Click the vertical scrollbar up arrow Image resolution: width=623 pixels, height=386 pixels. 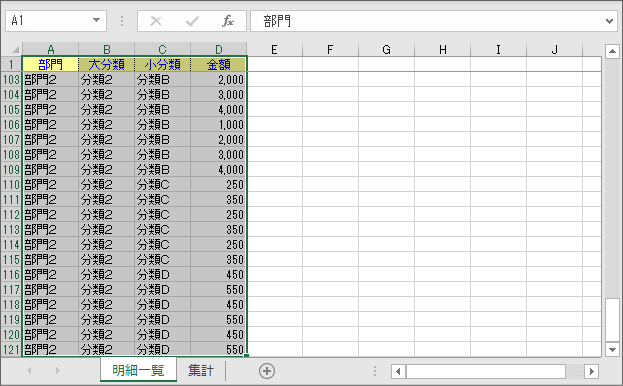point(612,51)
